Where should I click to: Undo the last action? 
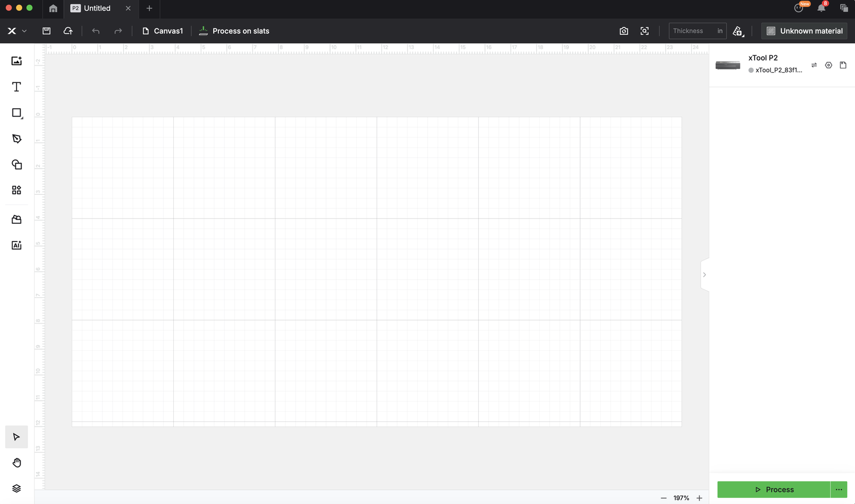pos(96,31)
